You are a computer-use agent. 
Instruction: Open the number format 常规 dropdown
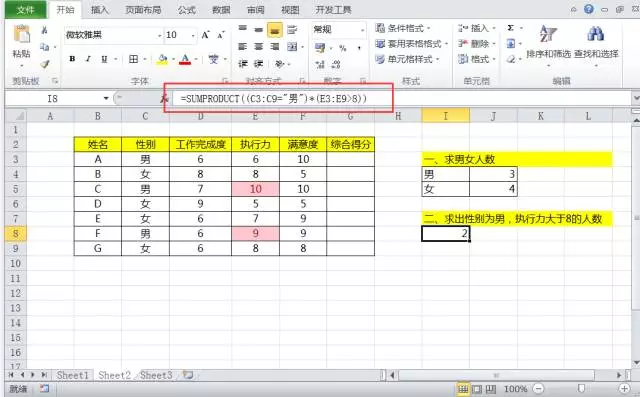click(362, 30)
